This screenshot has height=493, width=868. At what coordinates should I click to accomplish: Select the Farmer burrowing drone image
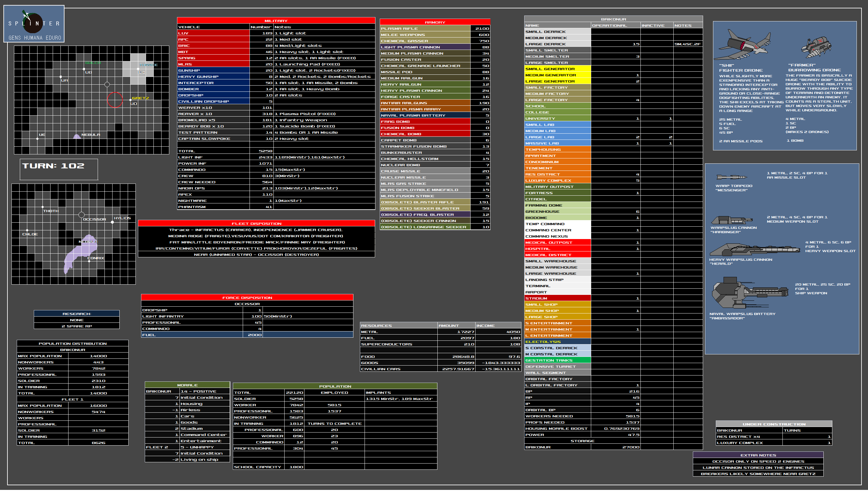coord(816,47)
